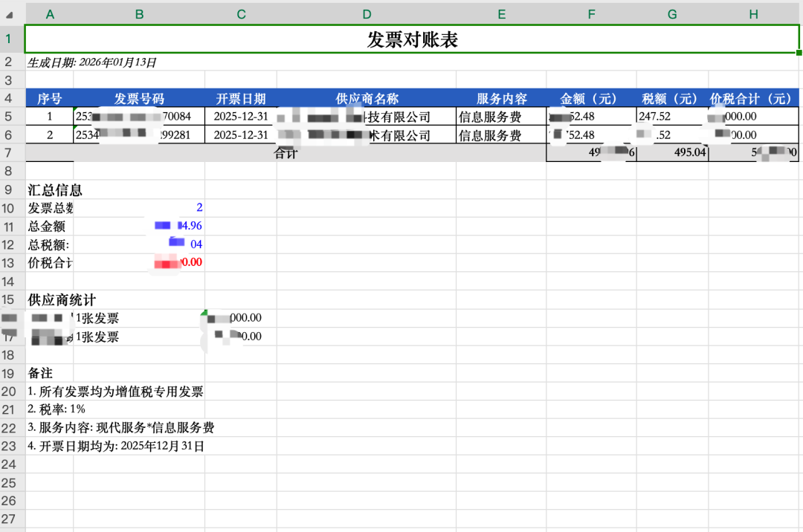The image size is (803, 532).
Task: Click the title cell 发票对账表
Action: (412, 39)
